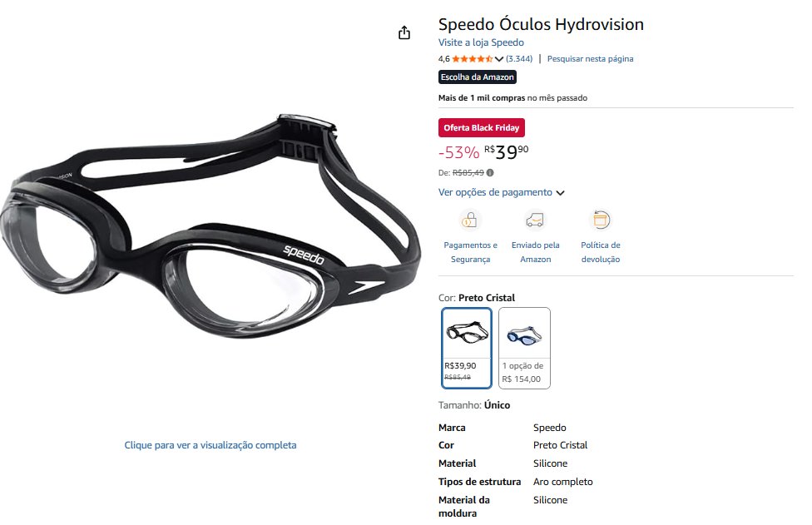Click the share icon above product image
Image resolution: width=812 pixels, height=525 pixels.
(x=404, y=32)
